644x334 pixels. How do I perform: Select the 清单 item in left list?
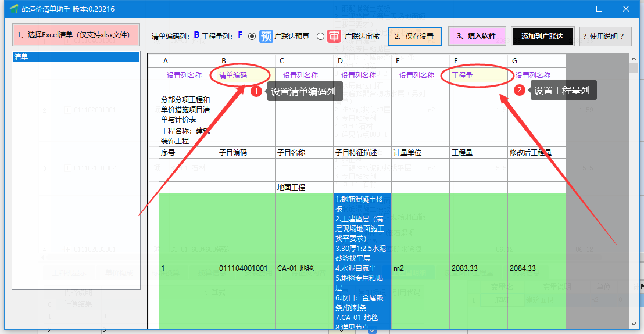pos(76,57)
